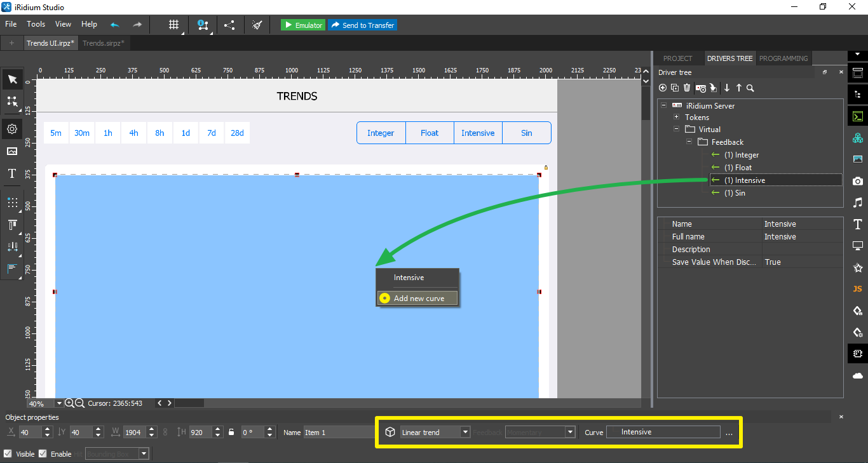Click the delete trash icon in Driver tree

click(x=687, y=88)
